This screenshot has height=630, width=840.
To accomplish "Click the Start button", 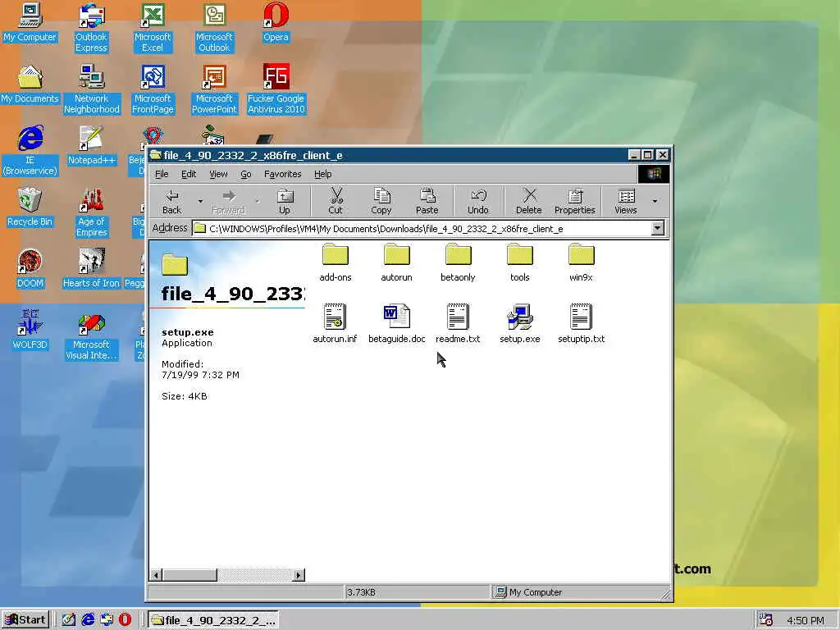I will pyautogui.click(x=25, y=620).
